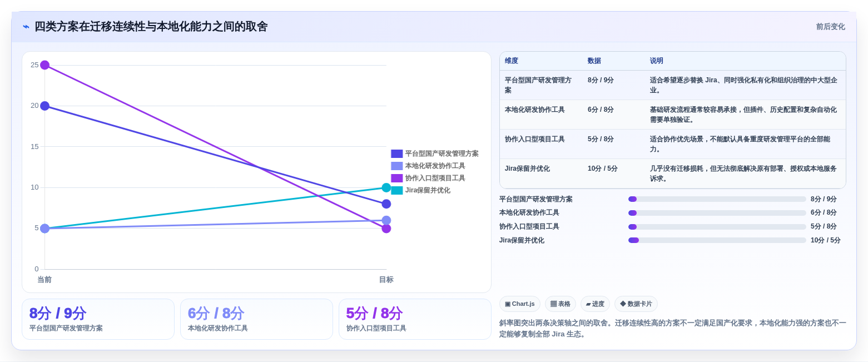This screenshot has width=868, height=362.
Task: Click the Jira保留并优化 progress bar
Action: [x=717, y=240]
